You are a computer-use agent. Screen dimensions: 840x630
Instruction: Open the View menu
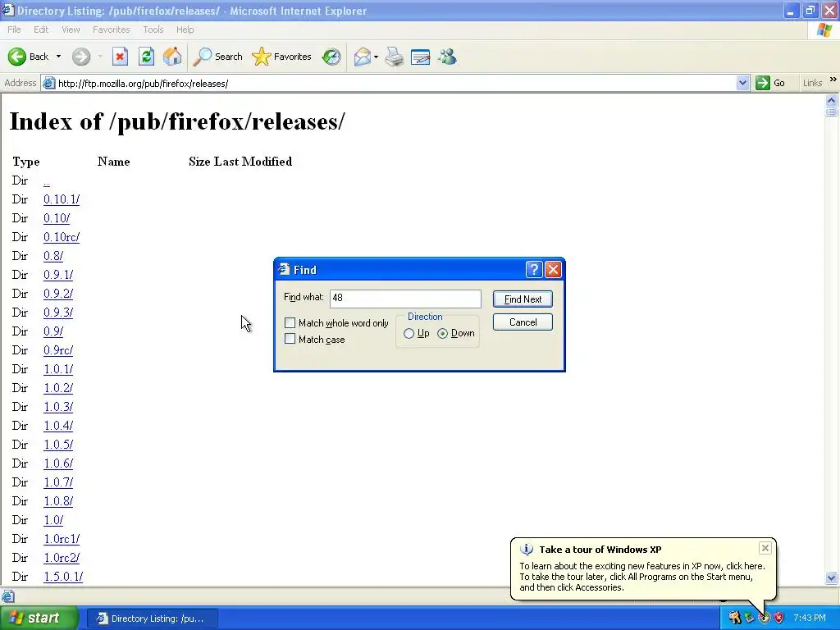71,30
